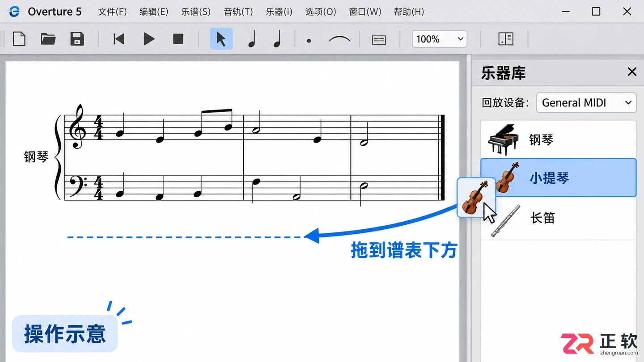Create a new score file
Image resolution: width=644 pixels, height=362 pixels.
coord(19,39)
